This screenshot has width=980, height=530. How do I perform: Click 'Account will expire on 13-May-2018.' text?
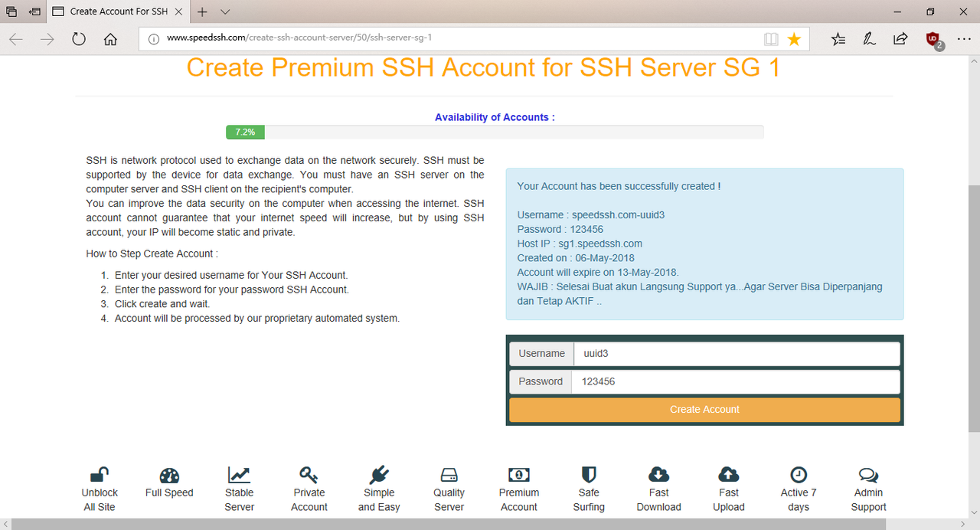point(598,272)
